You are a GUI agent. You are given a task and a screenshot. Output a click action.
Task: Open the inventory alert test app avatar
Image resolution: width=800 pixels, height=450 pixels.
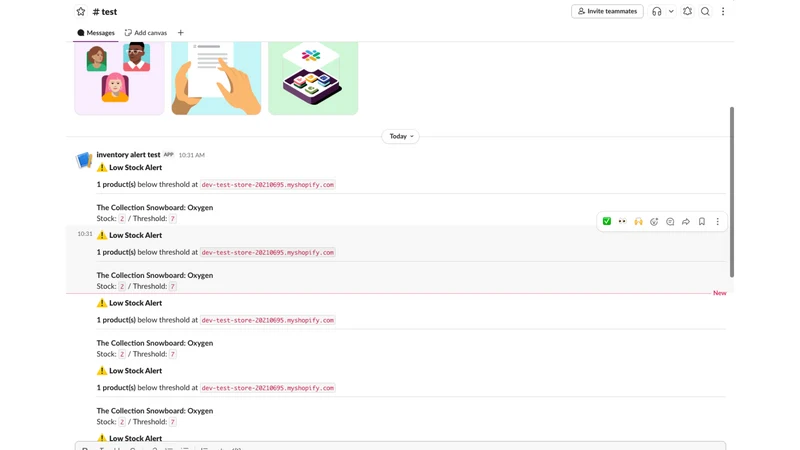pyautogui.click(x=84, y=160)
